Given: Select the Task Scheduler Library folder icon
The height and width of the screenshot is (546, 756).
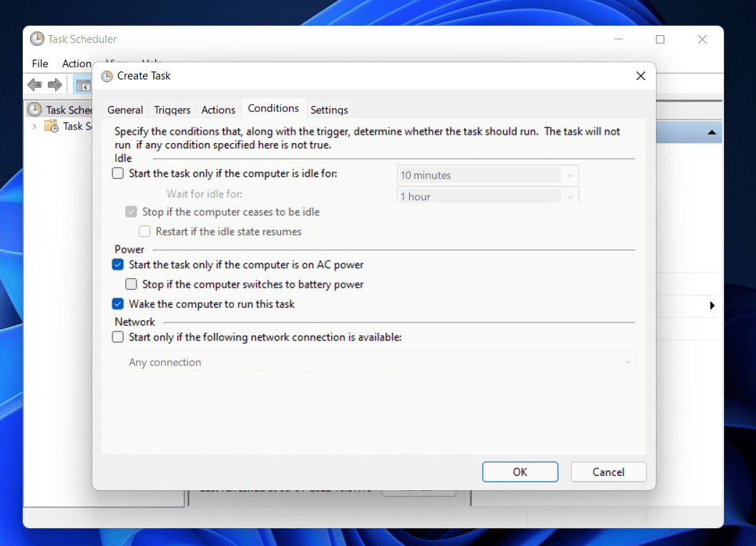Looking at the screenshot, I should pyautogui.click(x=51, y=127).
